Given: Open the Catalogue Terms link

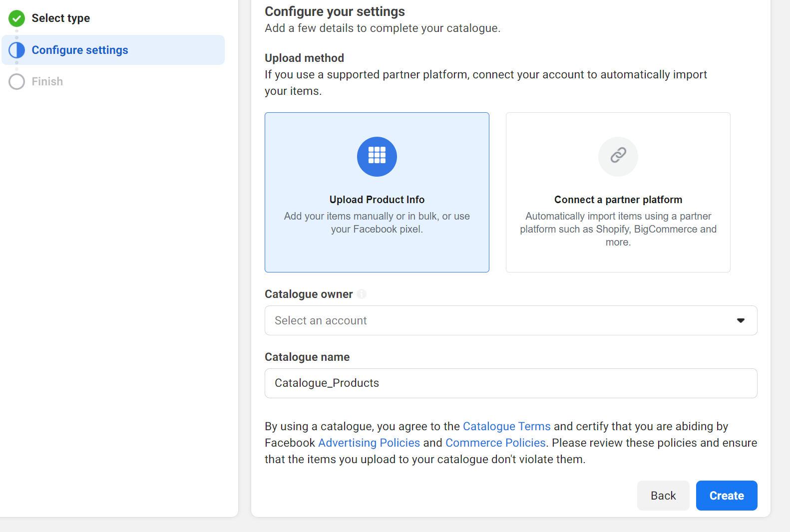Looking at the screenshot, I should (506, 426).
